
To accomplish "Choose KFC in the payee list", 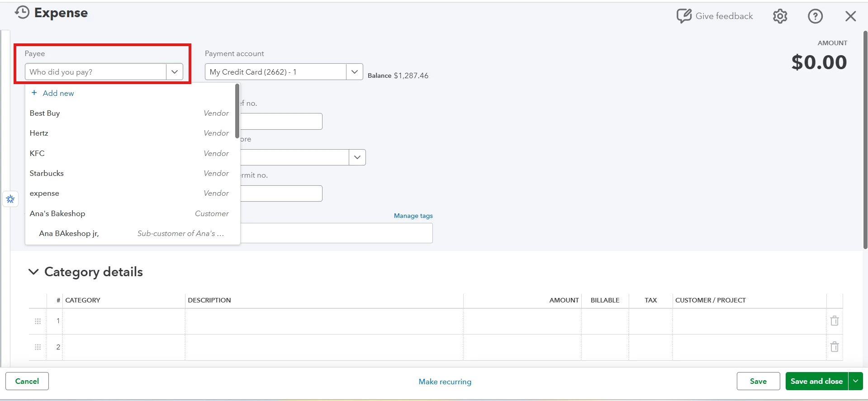I will (x=129, y=153).
